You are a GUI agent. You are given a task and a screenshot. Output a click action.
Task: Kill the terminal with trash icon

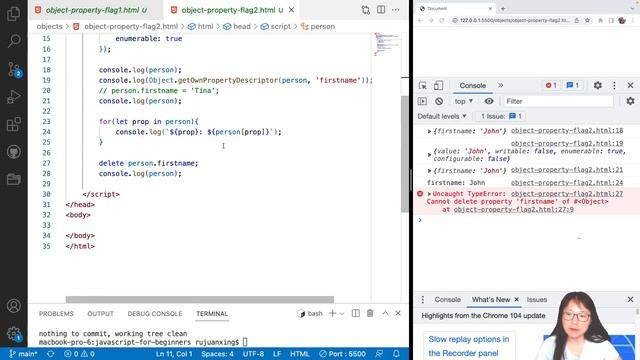click(x=370, y=313)
